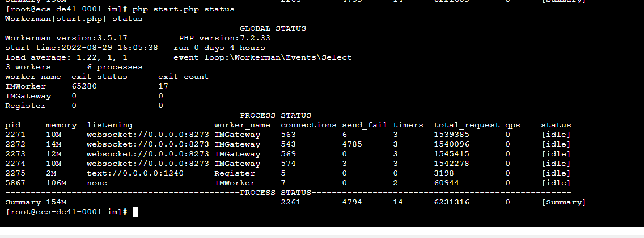644x238 pixels.
Task: Select pid 2274
Action: click(15, 164)
